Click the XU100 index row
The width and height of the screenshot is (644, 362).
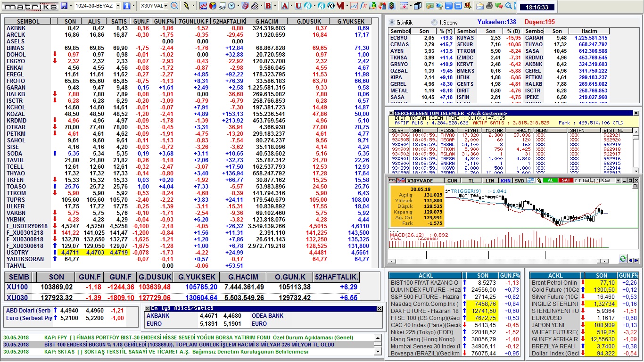pos(182,287)
